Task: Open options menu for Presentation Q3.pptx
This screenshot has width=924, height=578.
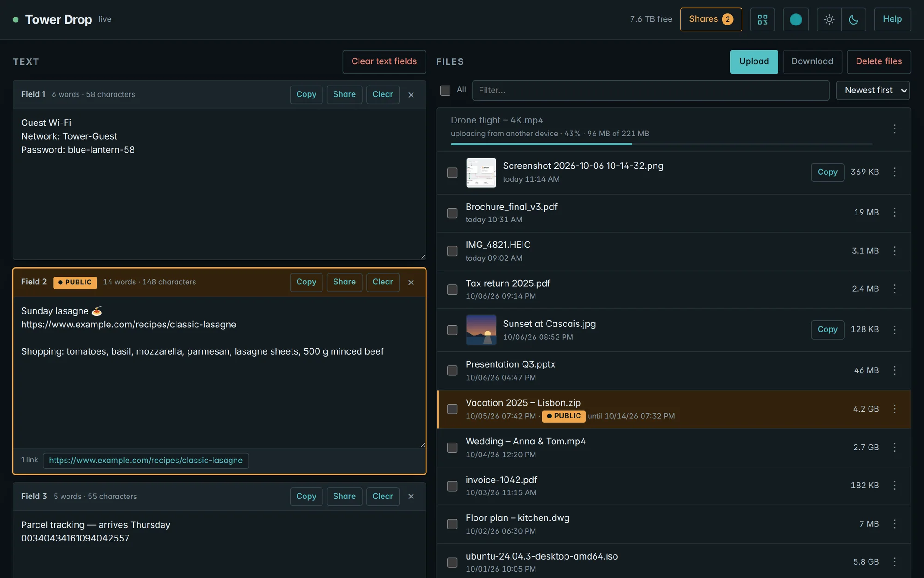Action: tap(895, 370)
